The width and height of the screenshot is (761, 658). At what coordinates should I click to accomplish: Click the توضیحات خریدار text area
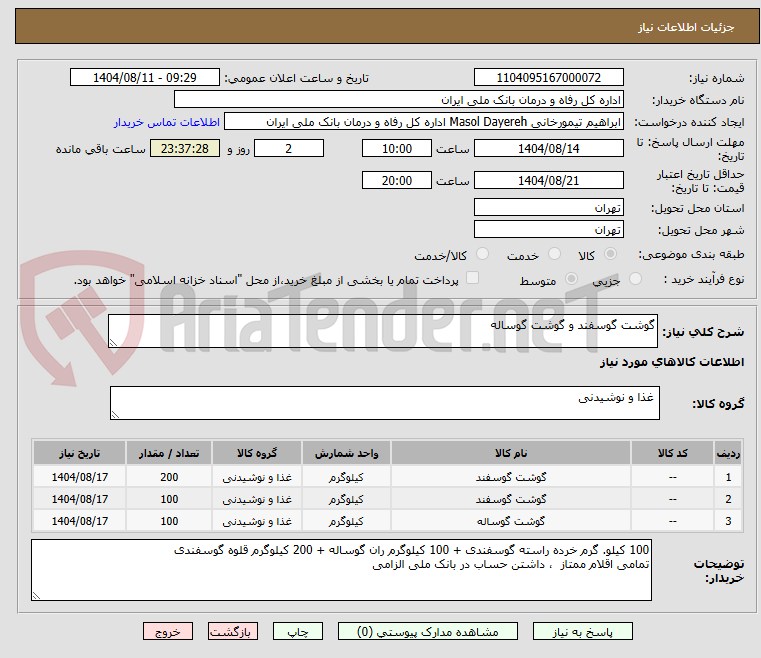tap(341, 570)
